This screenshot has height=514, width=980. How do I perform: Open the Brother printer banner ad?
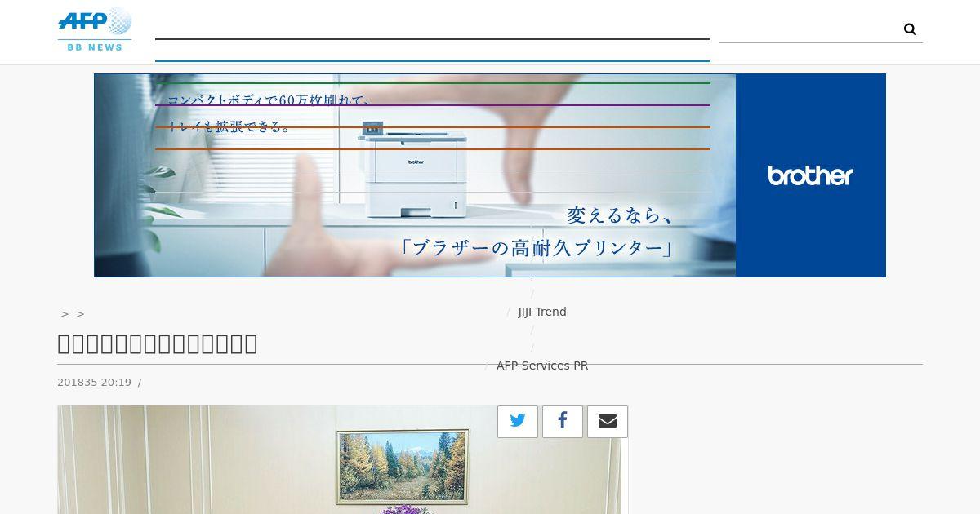(x=490, y=175)
